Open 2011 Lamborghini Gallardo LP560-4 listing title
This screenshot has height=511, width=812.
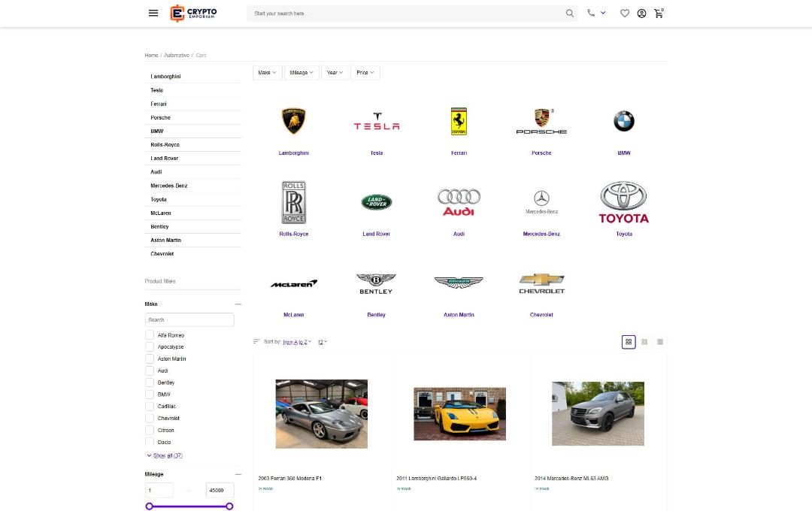click(x=437, y=479)
